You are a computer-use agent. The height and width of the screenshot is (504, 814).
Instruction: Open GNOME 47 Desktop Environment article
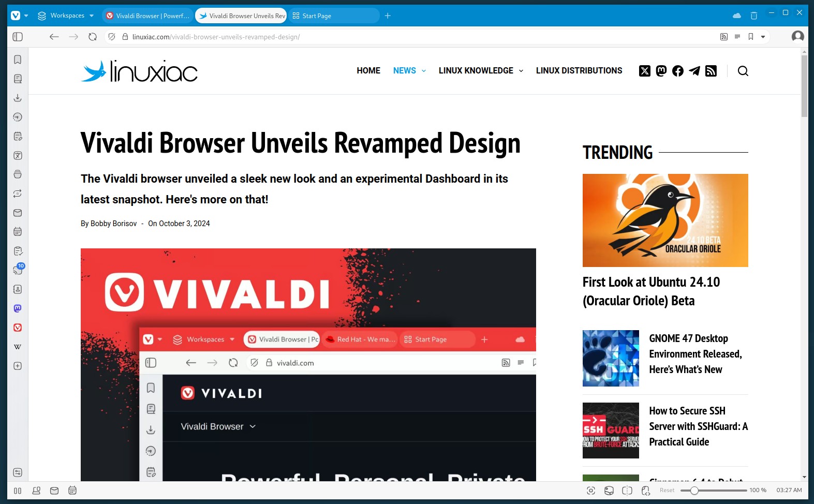[695, 354]
